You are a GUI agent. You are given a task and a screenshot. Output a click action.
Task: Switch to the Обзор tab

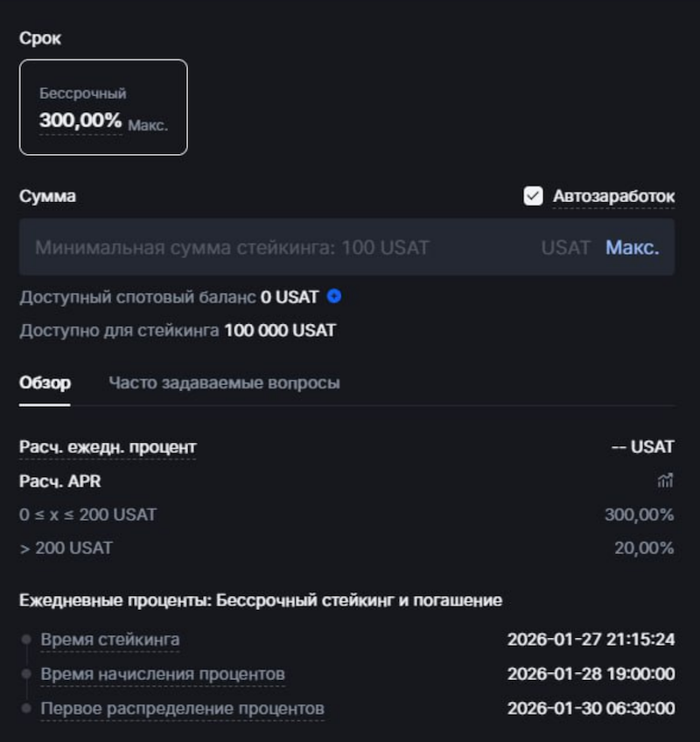[x=45, y=382]
